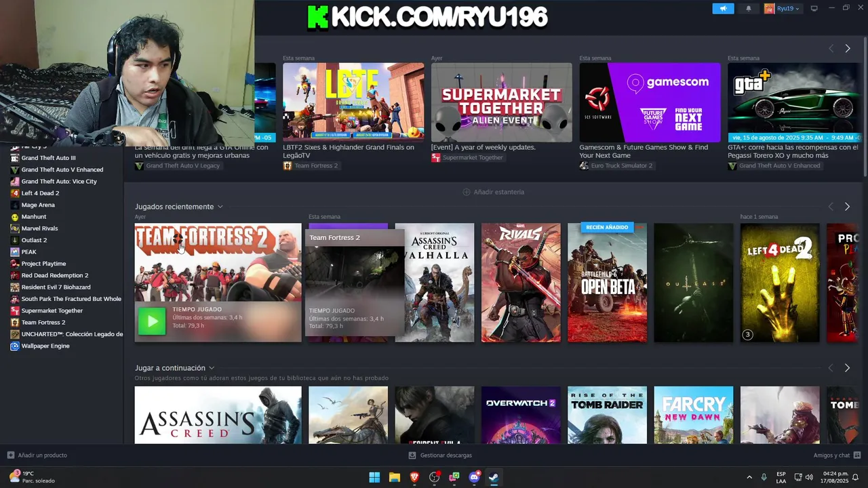868x488 pixels.
Task: Open the Left 4 Dead 2 game card
Action: (x=780, y=283)
